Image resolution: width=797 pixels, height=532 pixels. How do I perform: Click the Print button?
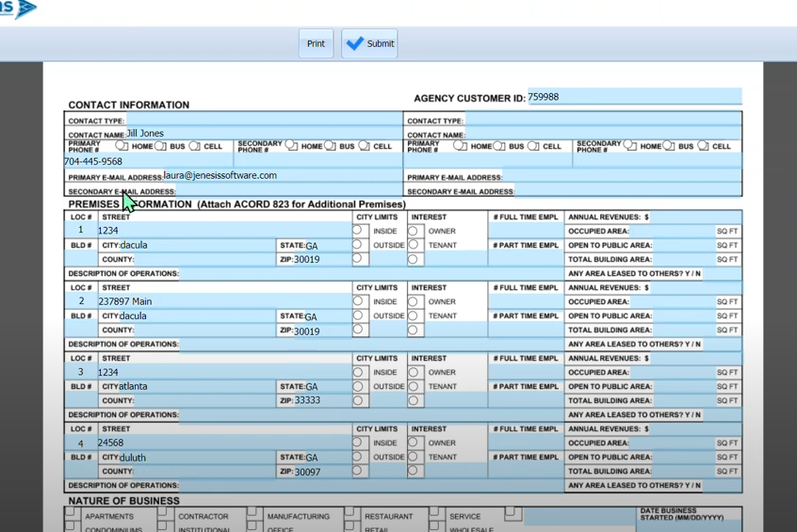(x=316, y=43)
